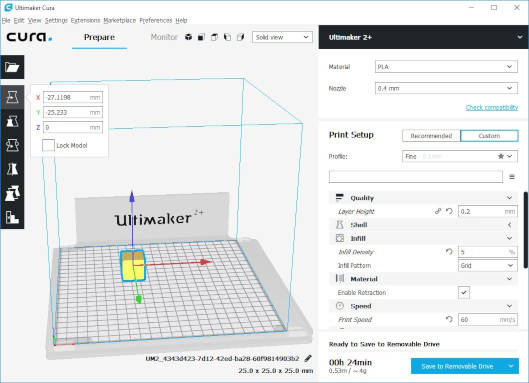Toggle the Lock Model checkbox

click(x=48, y=145)
